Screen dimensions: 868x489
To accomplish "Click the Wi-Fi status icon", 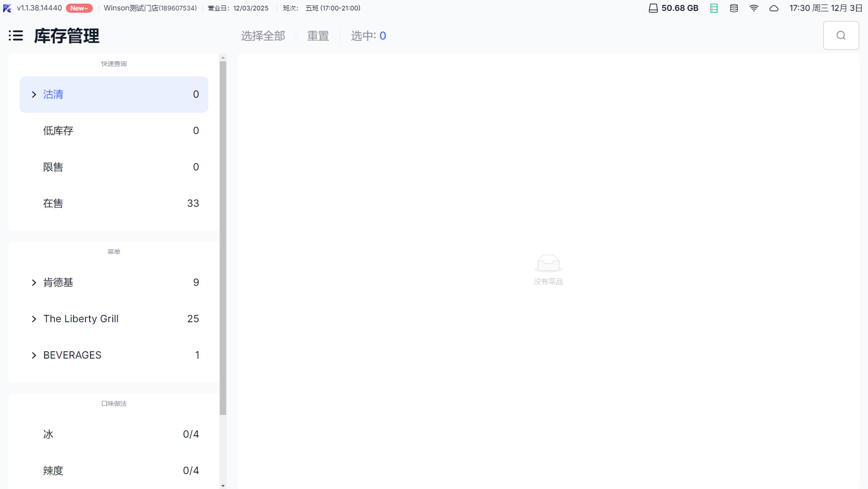I will [x=754, y=8].
